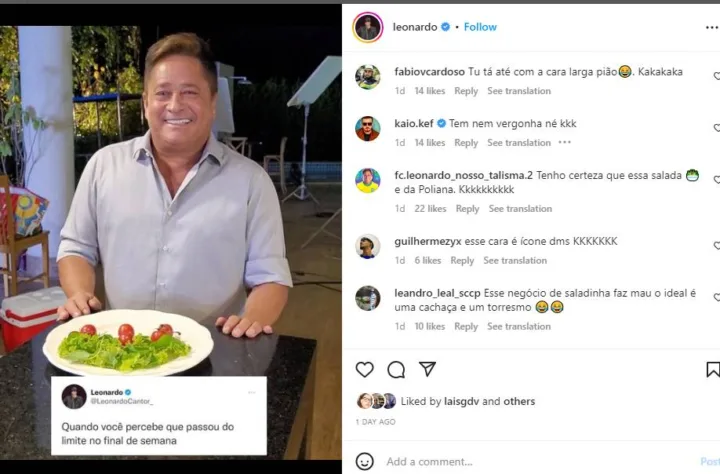Save post with bookmark icon
This screenshot has width=720, height=474.
point(712,370)
